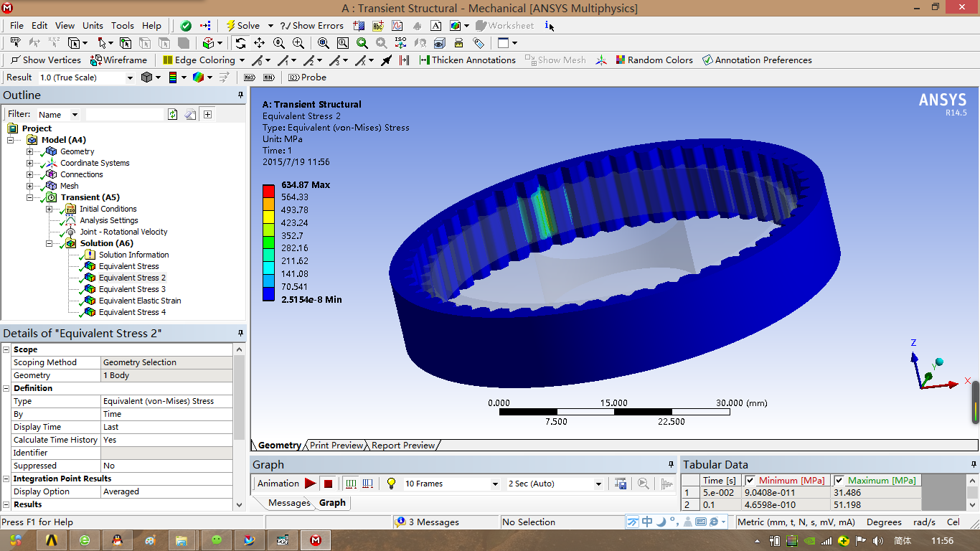Viewport: 980px width, 551px height.
Task: Select Equivalent Elastic Strain result
Action: click(140, 301)
